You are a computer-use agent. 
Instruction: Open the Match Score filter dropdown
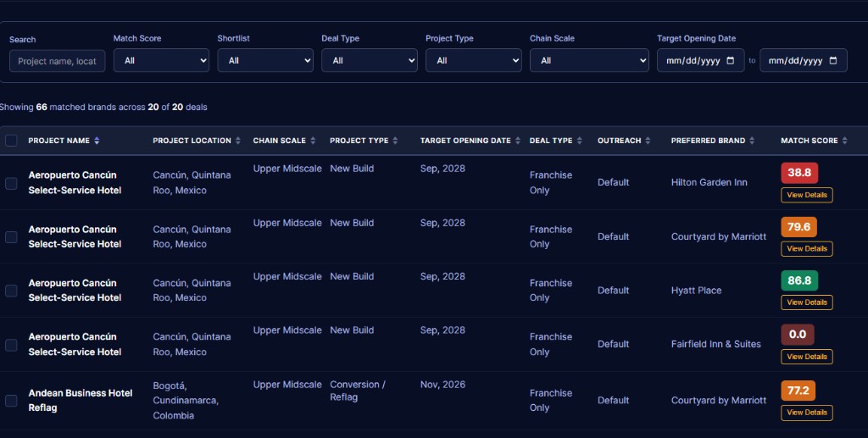pos(161,60)
